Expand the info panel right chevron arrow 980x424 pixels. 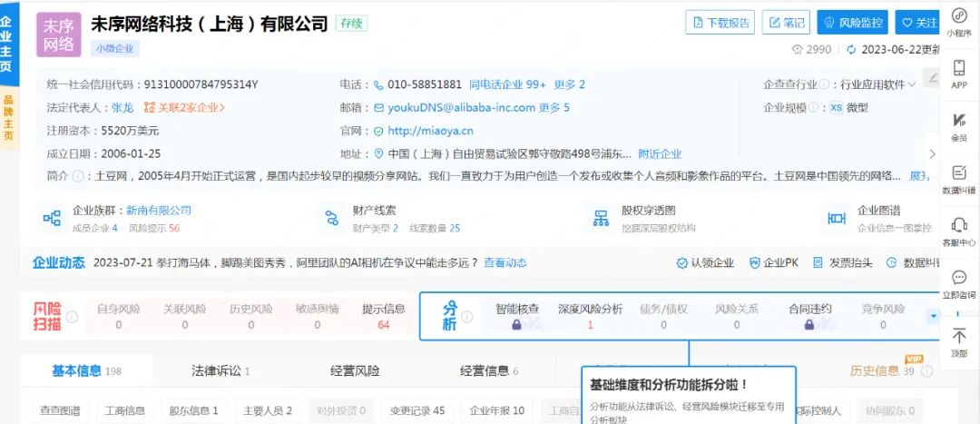[x=933, y=153]
